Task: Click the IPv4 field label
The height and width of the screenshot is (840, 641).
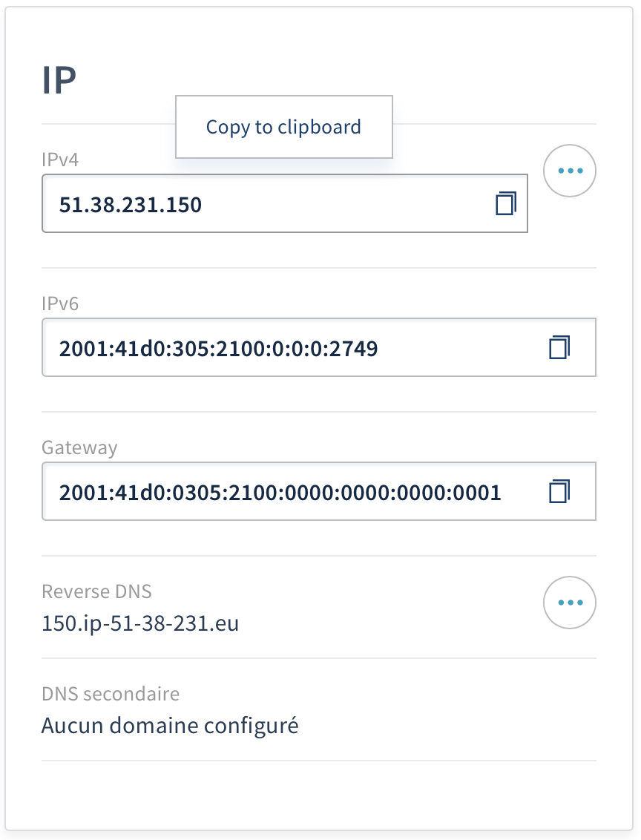Action: pyautogui.click(x=60, y=159)
